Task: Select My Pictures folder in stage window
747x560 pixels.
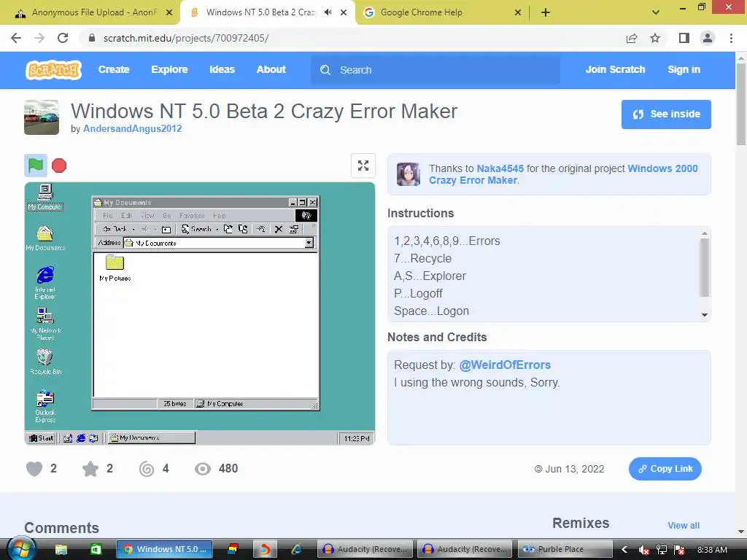Action: [115, 268]
